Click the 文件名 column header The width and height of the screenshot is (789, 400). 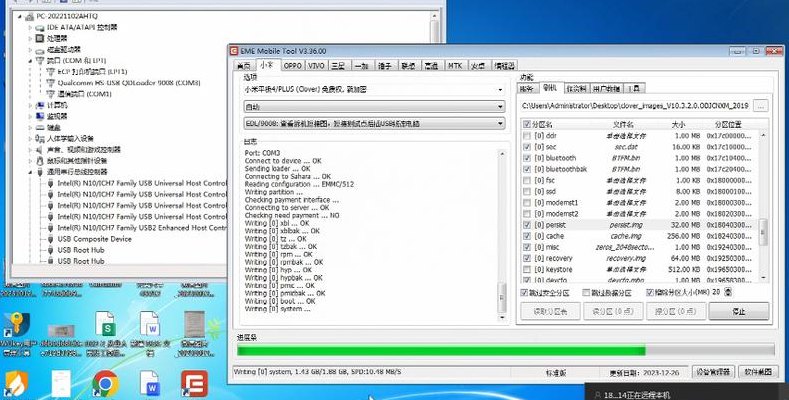pyautogui.click(x=623, y=124)
